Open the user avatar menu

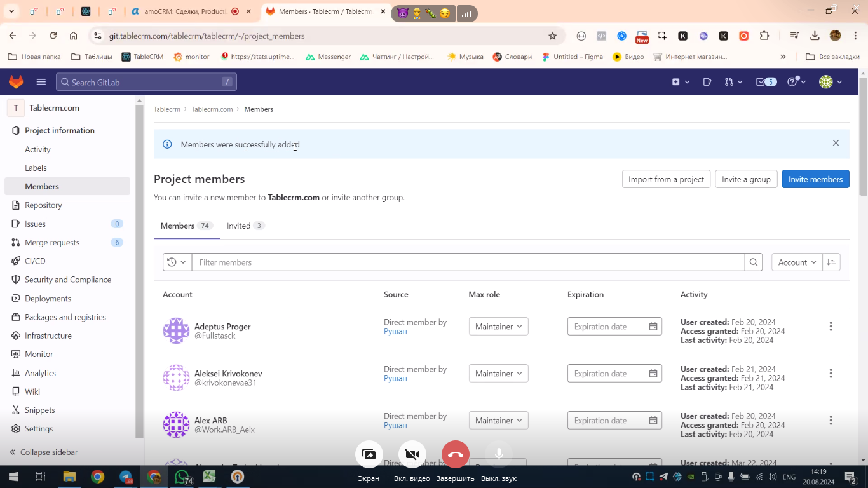point(831,82)
